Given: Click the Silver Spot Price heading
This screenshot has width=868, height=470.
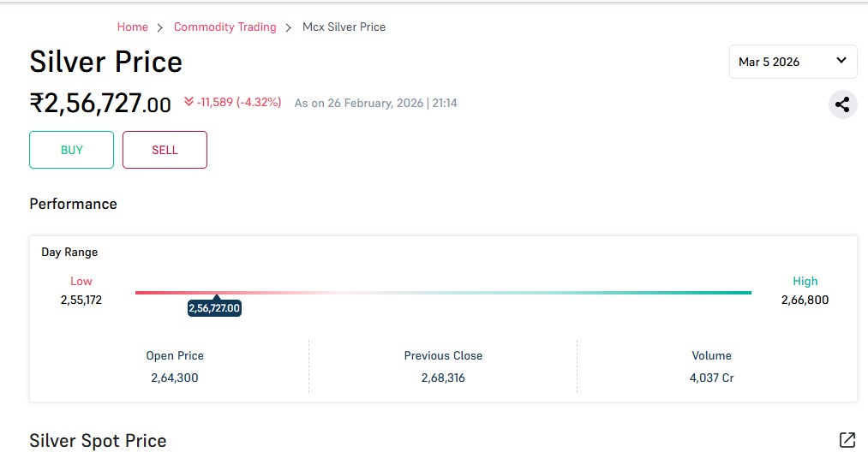Looking at the screenshot, I should point(98,441).
